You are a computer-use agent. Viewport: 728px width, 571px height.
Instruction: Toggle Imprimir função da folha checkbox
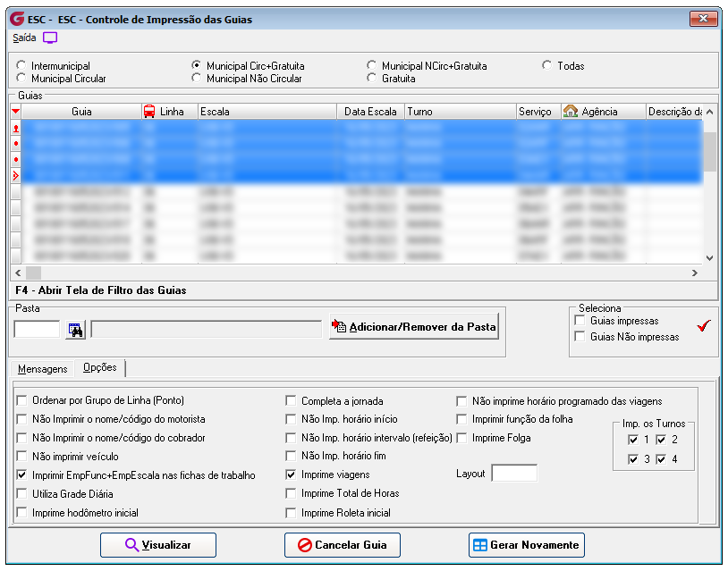click(x=462, y=419)
